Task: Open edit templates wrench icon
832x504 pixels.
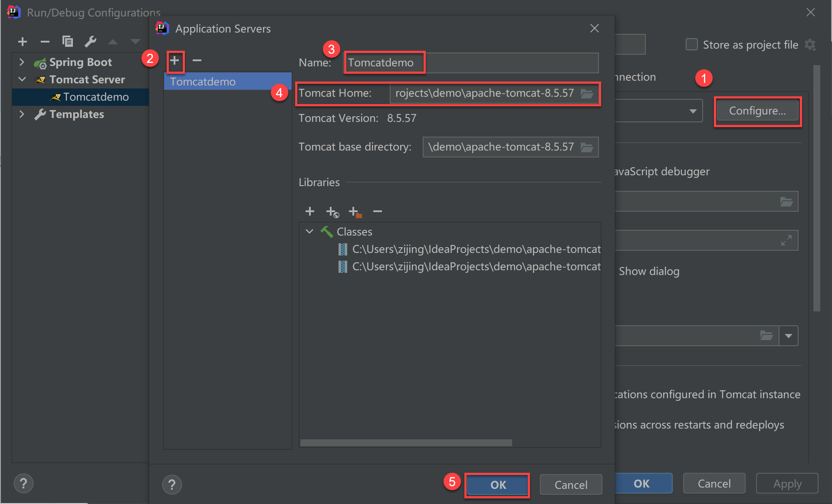Action: pos(90,42)
